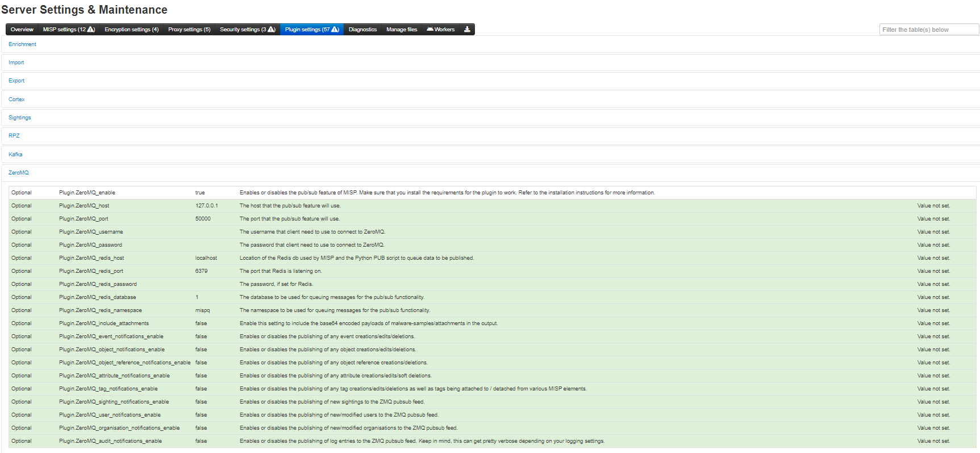This screenshot has height=453, width=980.
Task: Open Proxy settings tab
Action: pos(189,30)
